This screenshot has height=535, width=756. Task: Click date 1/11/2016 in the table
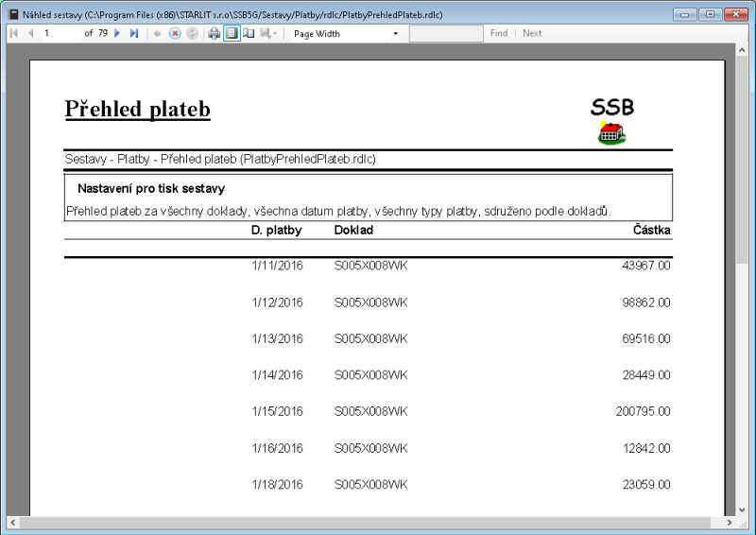pyautogui.click(x=277, y=266)
